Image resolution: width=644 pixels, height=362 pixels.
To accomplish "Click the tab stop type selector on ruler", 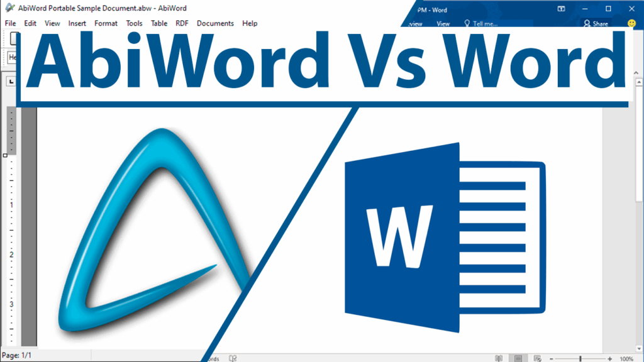I will (11, 82).
